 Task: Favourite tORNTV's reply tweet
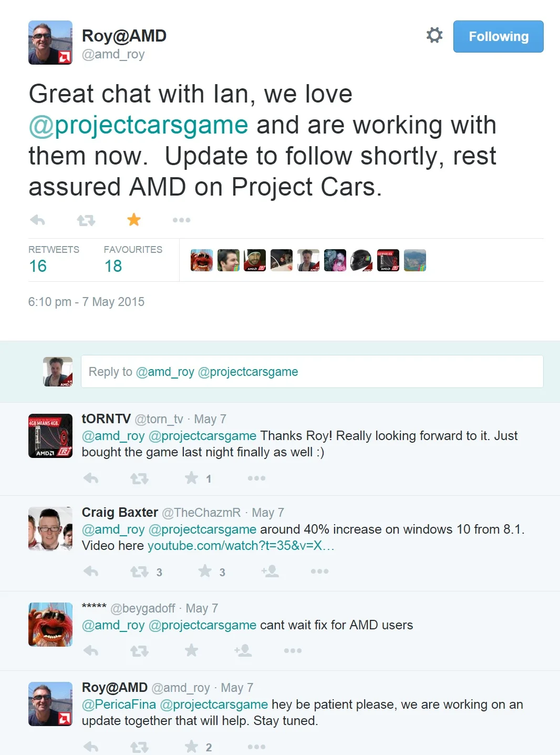coord(192,478)
